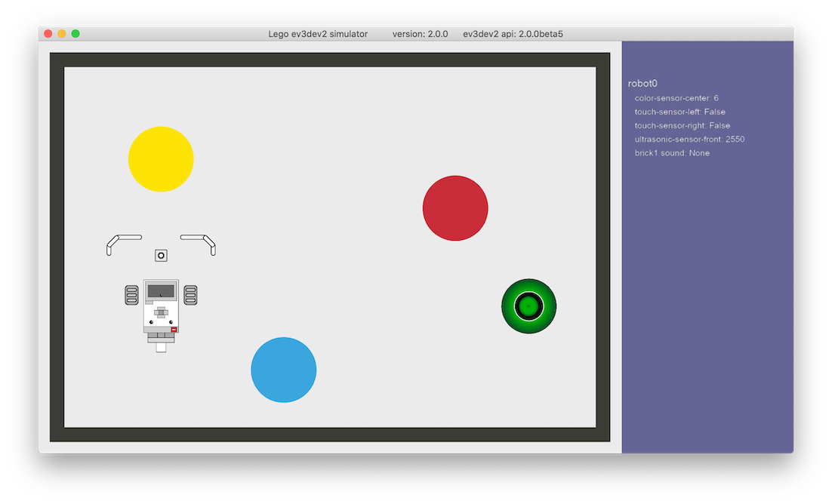Select the green bottle target on the field
The width and height of the screenshot is (832, 504).
tap(529, 305)
